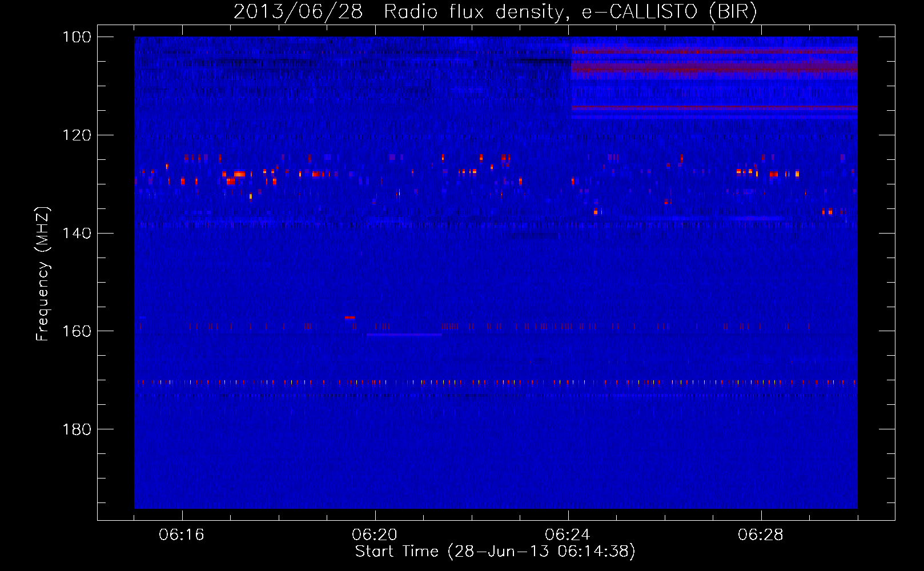Click the 06:28 time tick label
This screenshot has width=924, height=571.
point(761,535)
